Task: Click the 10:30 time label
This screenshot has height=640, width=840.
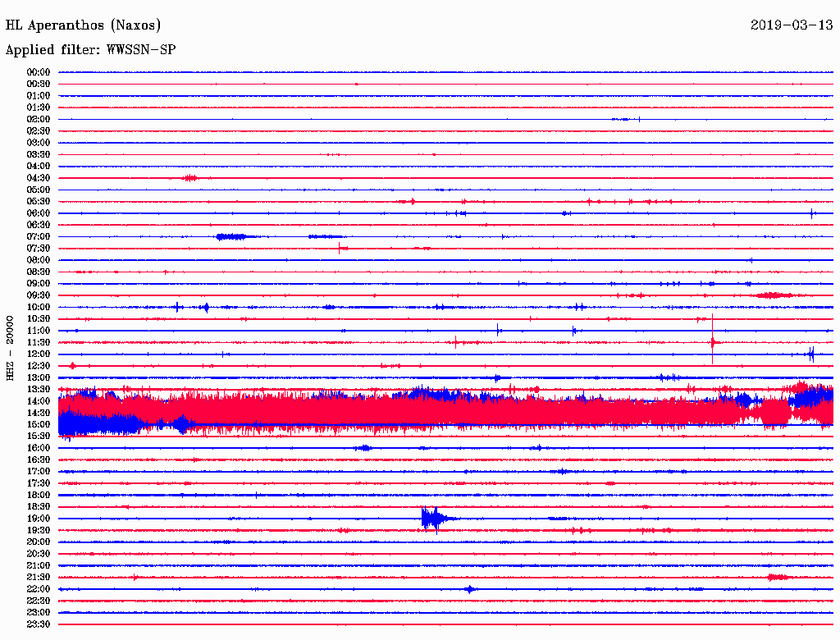Action: (x=39, y=319)
